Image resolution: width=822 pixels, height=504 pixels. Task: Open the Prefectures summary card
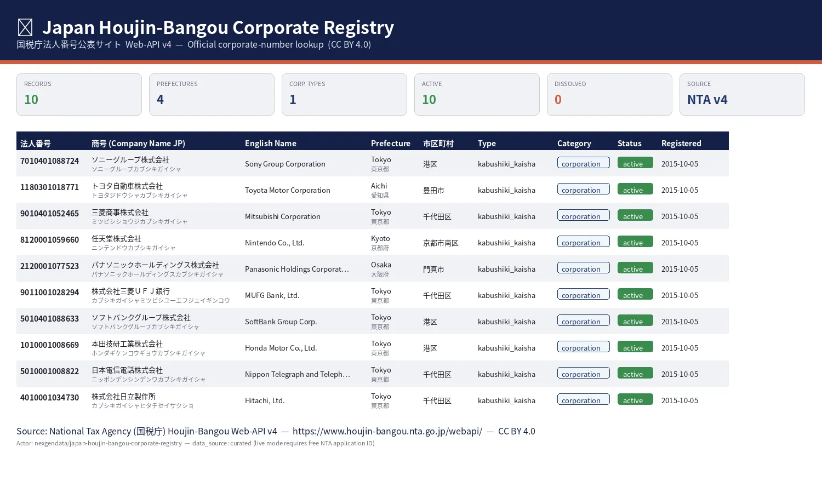[x=212, y=94]
